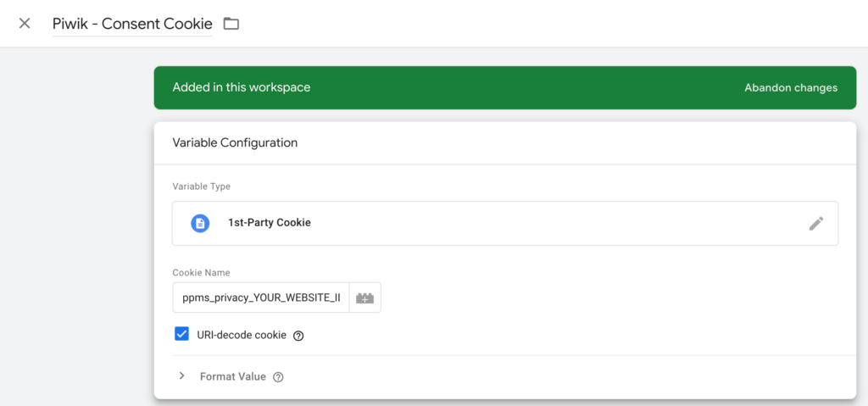Click the Variable Configuration card heading
The image size is (868, 406).
(236, 143)
